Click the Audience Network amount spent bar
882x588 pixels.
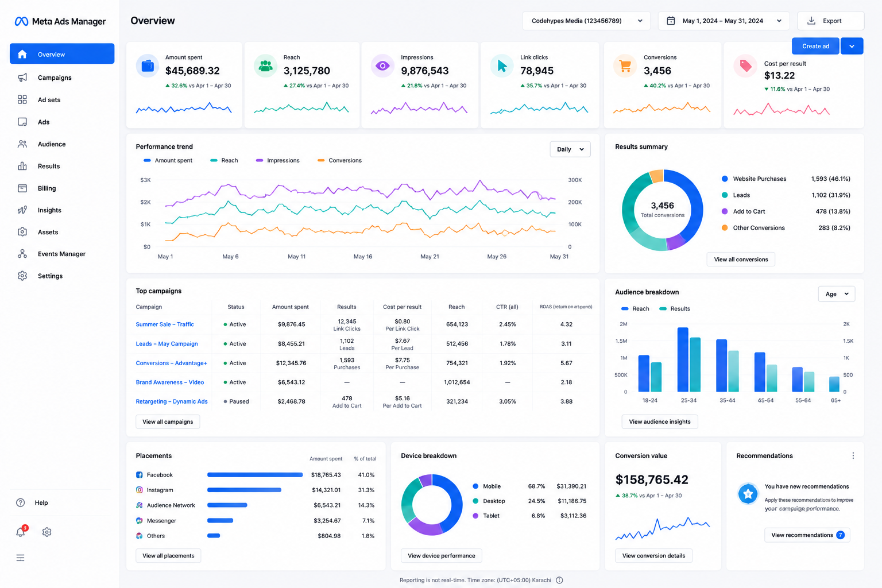point(227,505)
